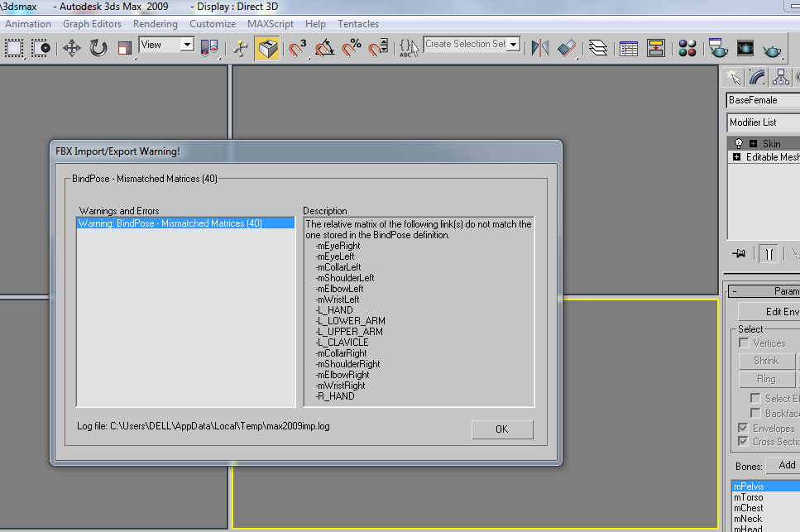This screenshot has height=532, width=800.
Task: Toggle the 3D Snaps magnet icon
Action: (x=298, y=49)
